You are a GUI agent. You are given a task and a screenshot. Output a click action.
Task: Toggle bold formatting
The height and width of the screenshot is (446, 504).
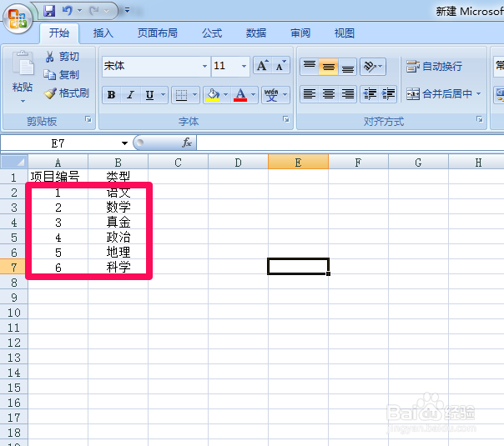point(112,95)
